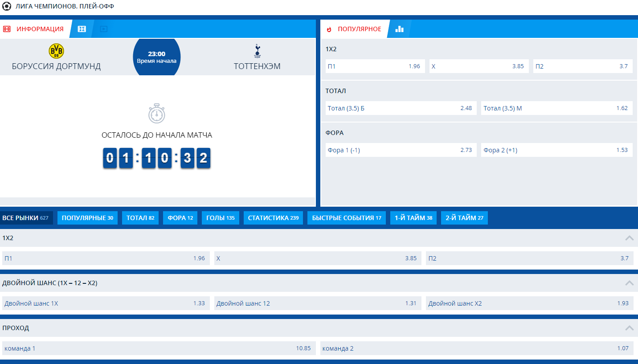Bet on X 3.85 in popular panel

[479, 66]
